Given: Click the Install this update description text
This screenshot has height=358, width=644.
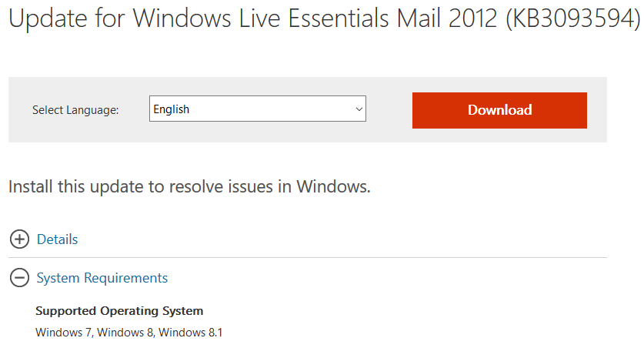Looking at the screenshot, I should (x=189, y=186).
